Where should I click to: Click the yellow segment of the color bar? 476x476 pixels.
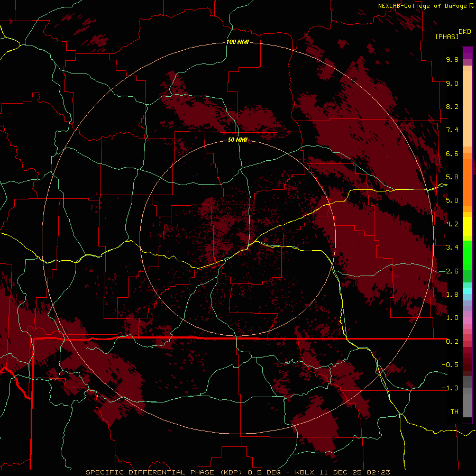[x=467, y=226]
